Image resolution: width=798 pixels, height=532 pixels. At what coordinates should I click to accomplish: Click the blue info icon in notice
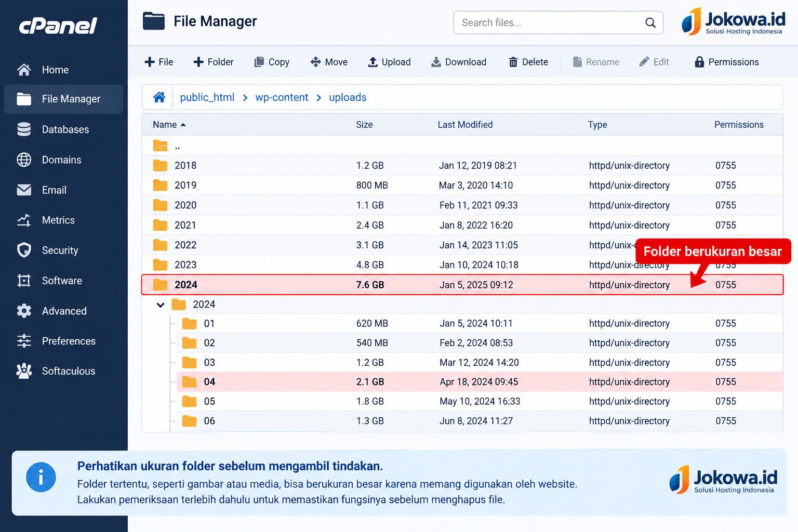tap(41, 477)
